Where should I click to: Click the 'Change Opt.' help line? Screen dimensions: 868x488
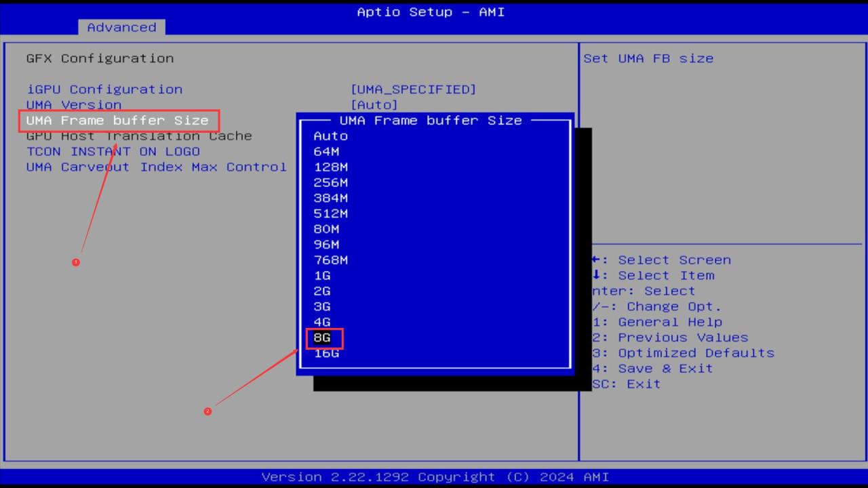pyautogui.click(x=656, y=307)
